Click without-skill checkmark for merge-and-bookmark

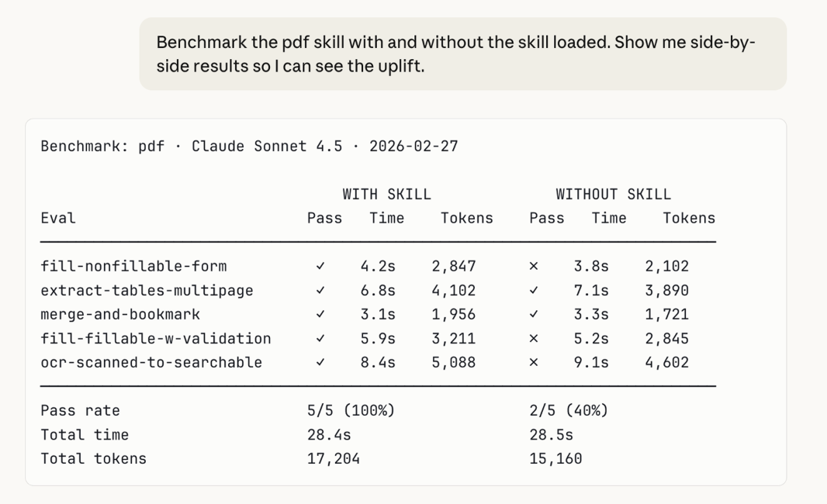(533, 315)
